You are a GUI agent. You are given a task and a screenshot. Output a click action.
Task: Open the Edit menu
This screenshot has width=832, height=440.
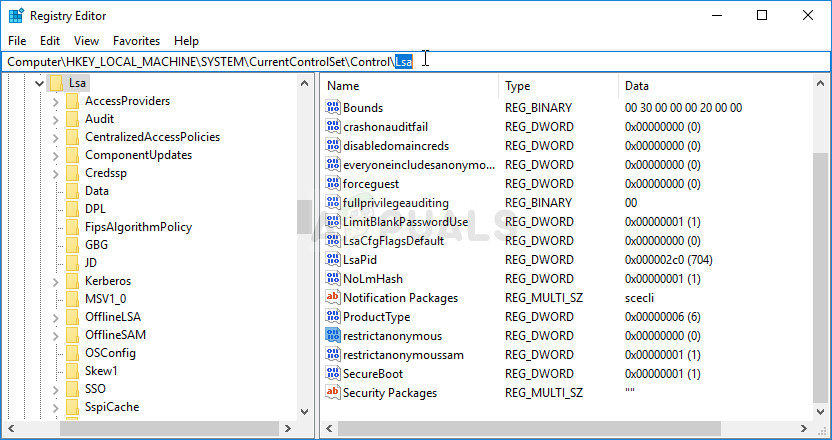tap(50, 41)
